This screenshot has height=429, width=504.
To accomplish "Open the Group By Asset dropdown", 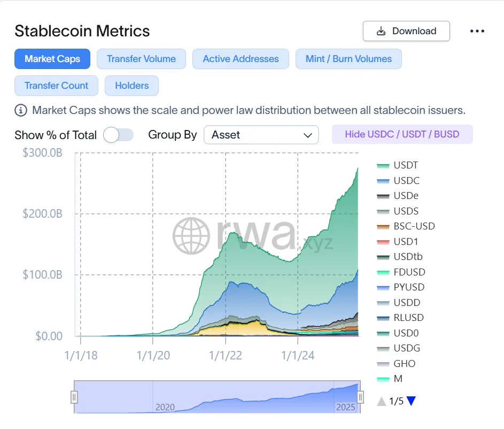I will [261, 135].
